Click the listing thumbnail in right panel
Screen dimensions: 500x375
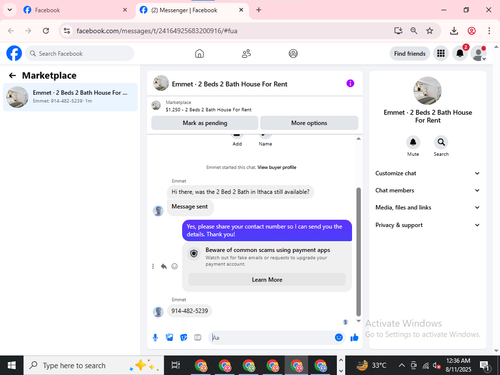(x=427, y=91)
